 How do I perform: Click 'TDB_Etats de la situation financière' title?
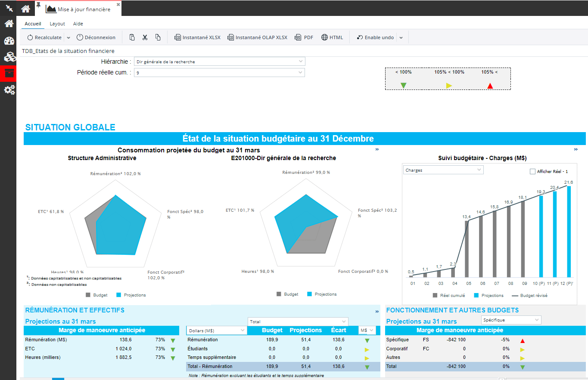click(x=68, y=51)
